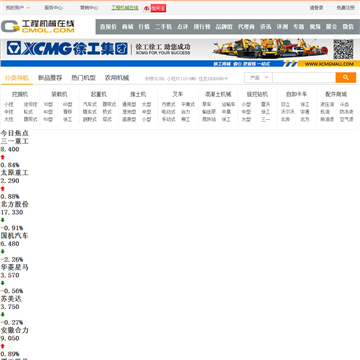Viewport: 360px width, 360px height.
Task: Click 小挖 under 挖掘机
Action: [x=9, y=104]
